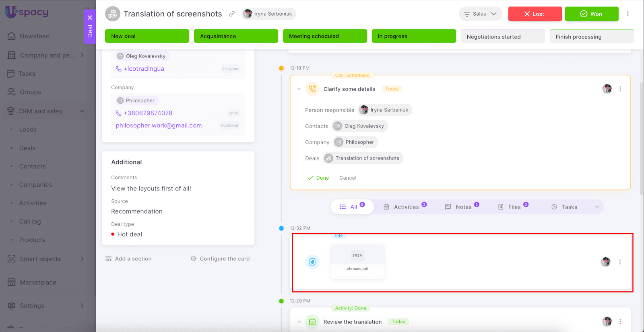Click the philosopher.work@gmail.com email link
644x332 pixels.
coord(159,125)
